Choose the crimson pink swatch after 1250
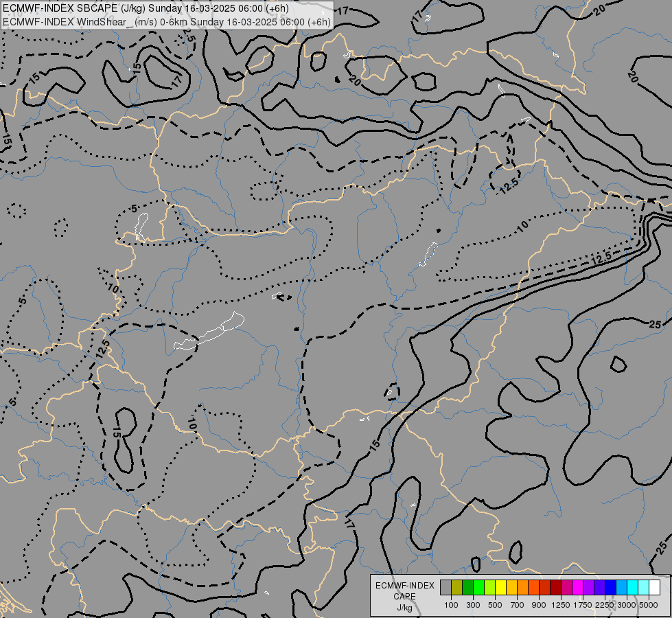Screen dimensions: 672x618 point(566,587)
